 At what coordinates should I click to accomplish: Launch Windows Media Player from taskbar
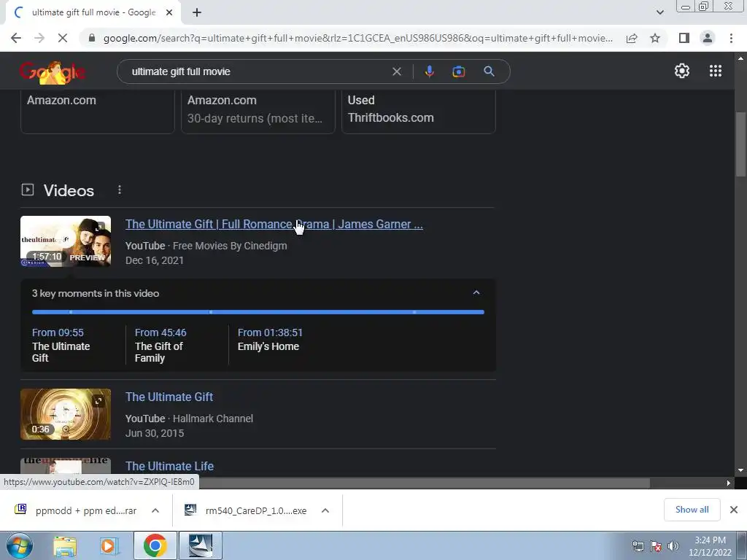point(109,545)
